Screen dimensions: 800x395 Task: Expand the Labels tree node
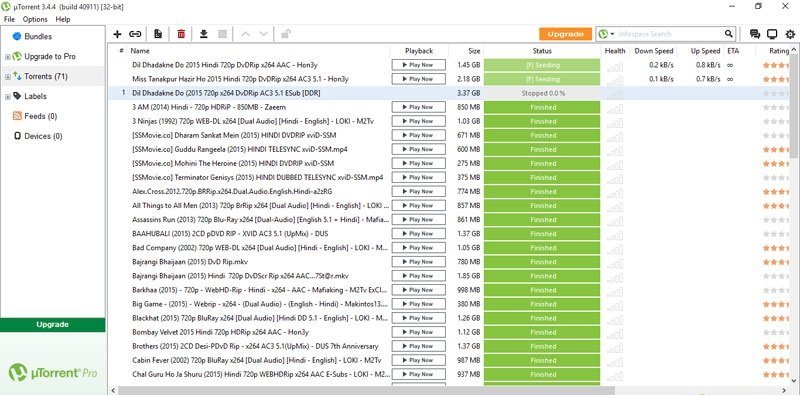point(8,96)
